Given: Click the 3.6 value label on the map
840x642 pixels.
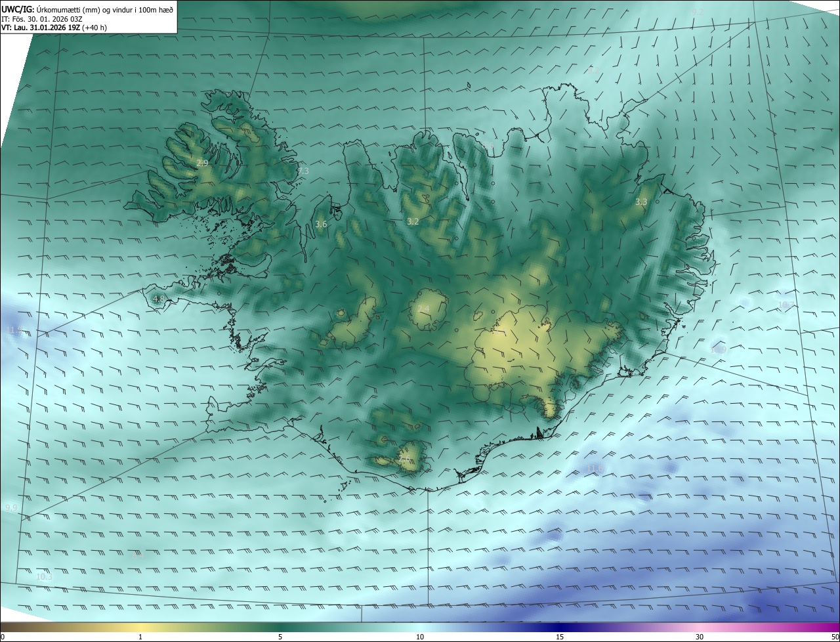Looking at the screenshot, I should pyautogui.click(x=321, y=225).
